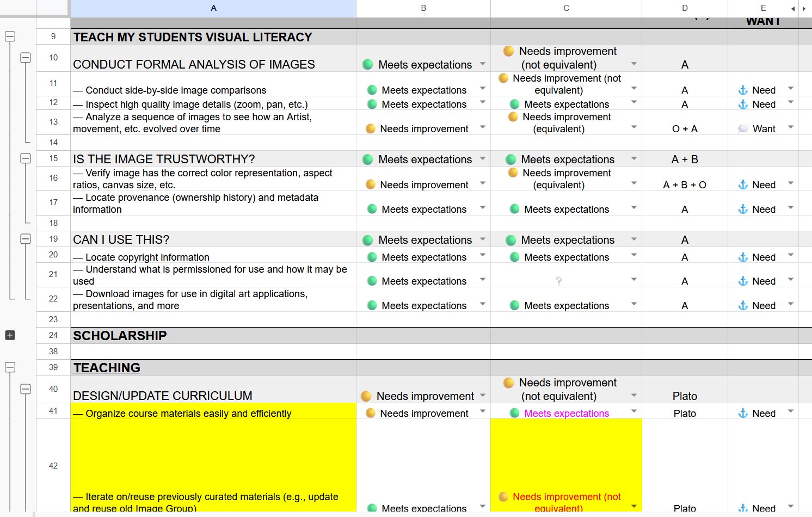This screenshot has height=517, width=812.
Task: Click the left arrow next to column E
Action: (793, 9)
